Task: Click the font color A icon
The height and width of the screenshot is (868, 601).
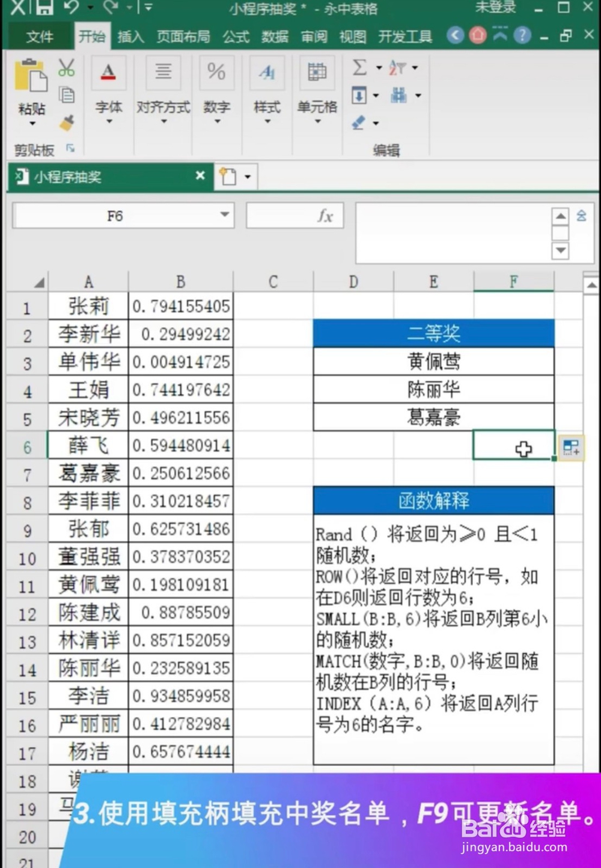Action: pos(108,72)
